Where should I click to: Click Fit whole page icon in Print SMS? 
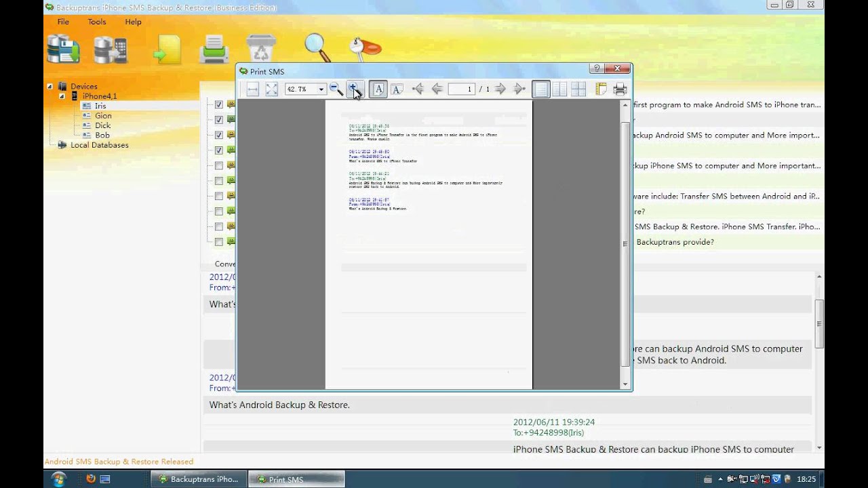pyautogui.click(x=271, y=89)
